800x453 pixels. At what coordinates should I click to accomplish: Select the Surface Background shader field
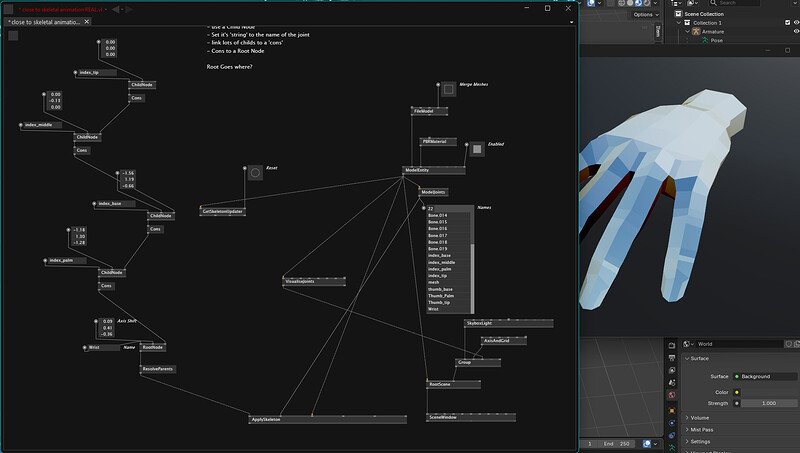click(765, 376)
